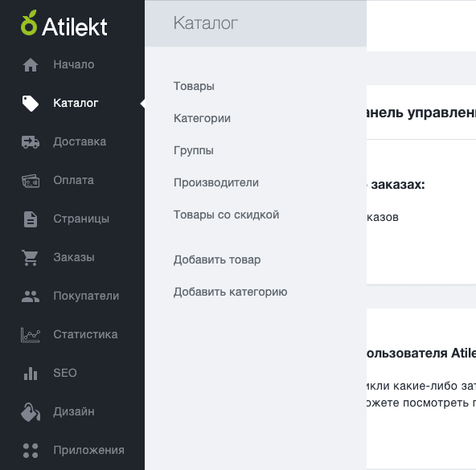Screen dimensions: 476x470
Task: Click the Atilekt green apple logo
Action: [29, 23]
